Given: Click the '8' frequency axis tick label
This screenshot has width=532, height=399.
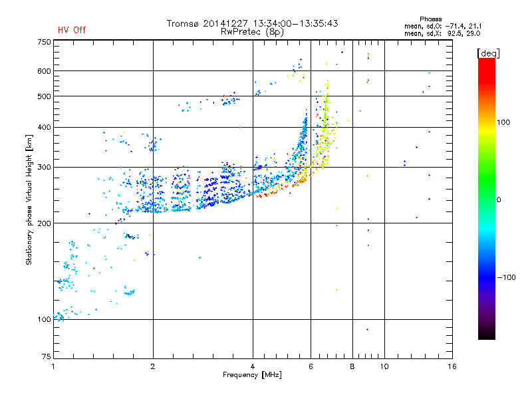Looking at the screenshot, I should (352, 366).
